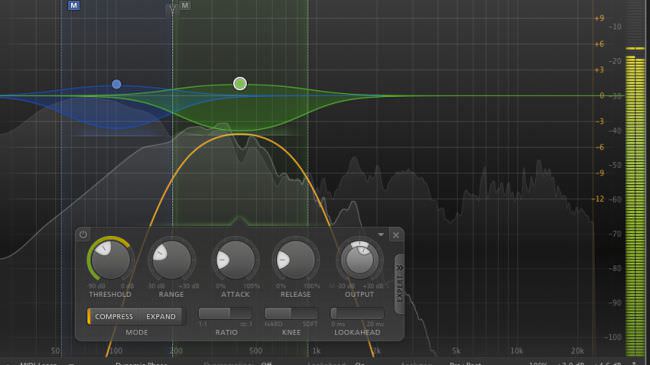
Task: Click the Lookahead slider
Action: [357, 314]
